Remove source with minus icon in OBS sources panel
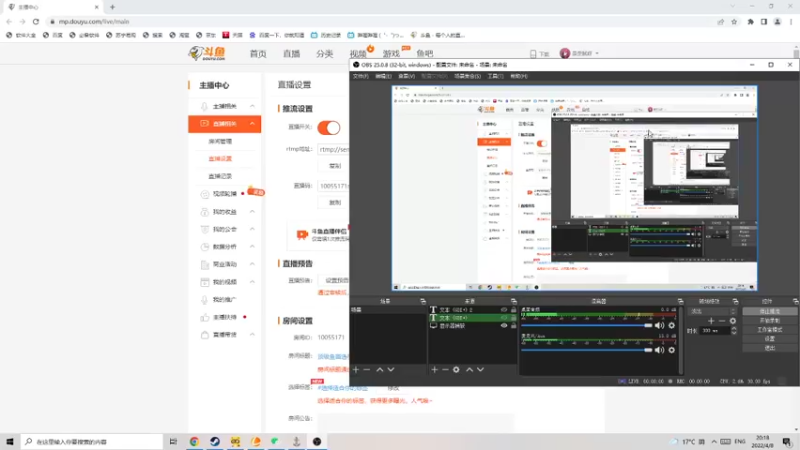800x450 pixels. point(445,369)
